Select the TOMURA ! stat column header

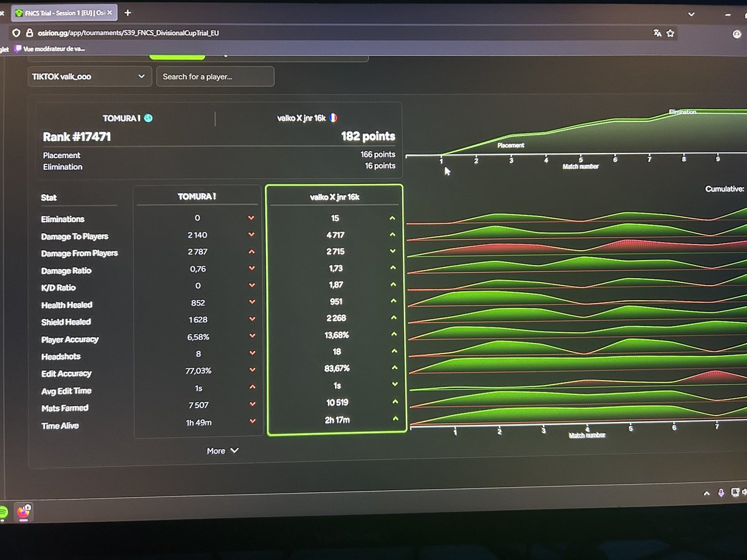click(197, 197)
